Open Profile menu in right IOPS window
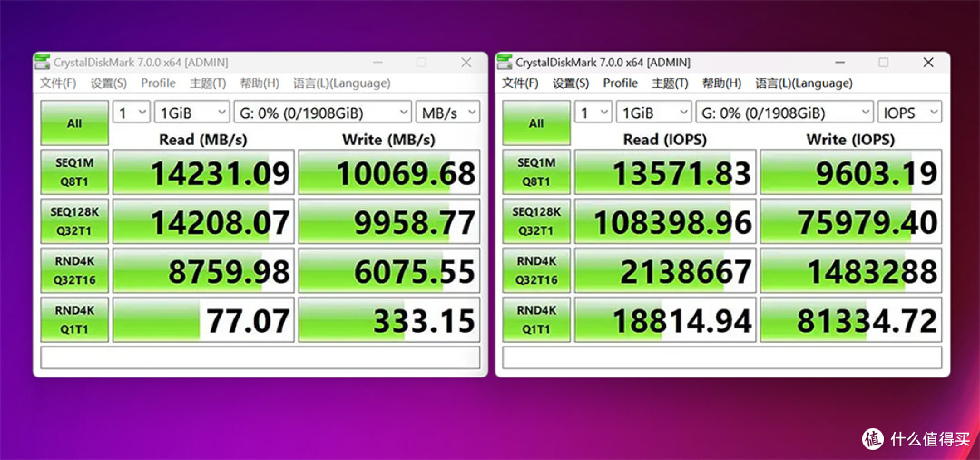Image resolution: width=980 pixels, height=460 pixels. (x=620, y=83)
